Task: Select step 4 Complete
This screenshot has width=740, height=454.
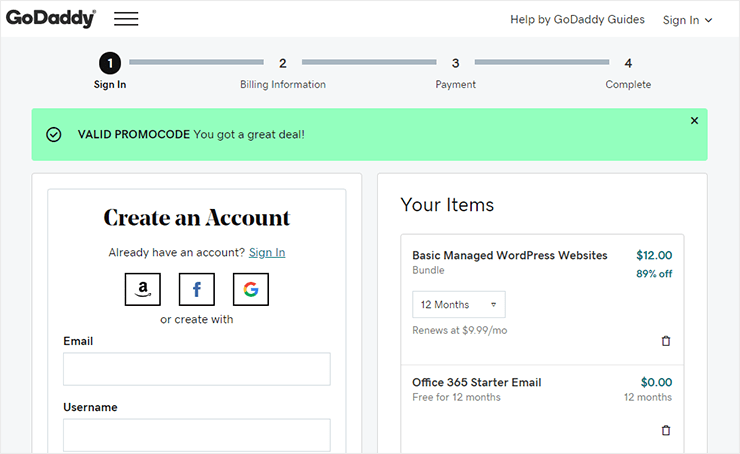Action: 628,72
